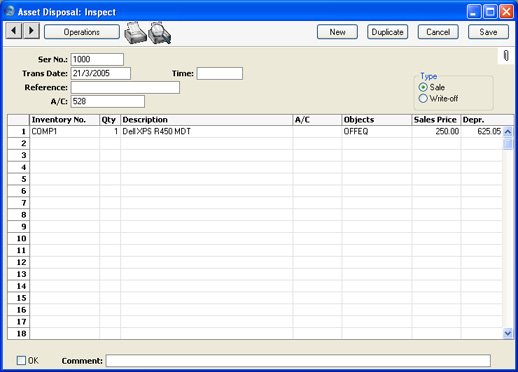Viewport: 518px width, 372px height.
Task: Click the Comment field
Action: [298, 361]
